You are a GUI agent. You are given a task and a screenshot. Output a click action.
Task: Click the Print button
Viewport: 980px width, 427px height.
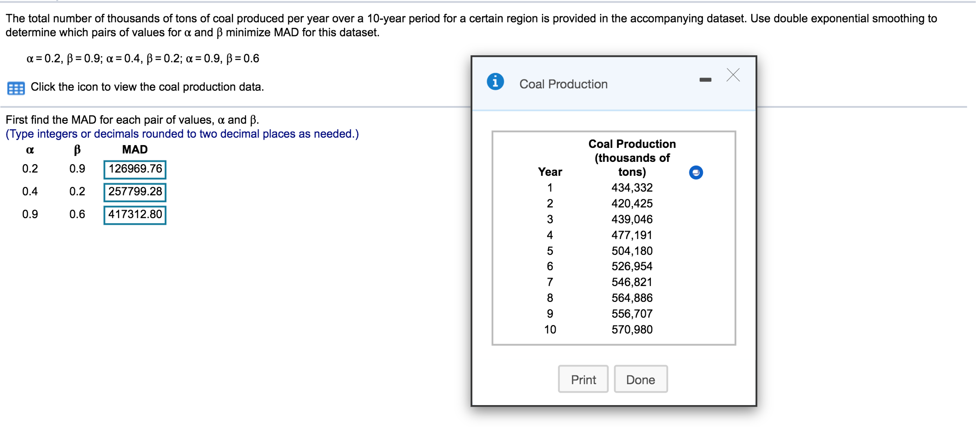pyautogui.click(x=583, y=379)
